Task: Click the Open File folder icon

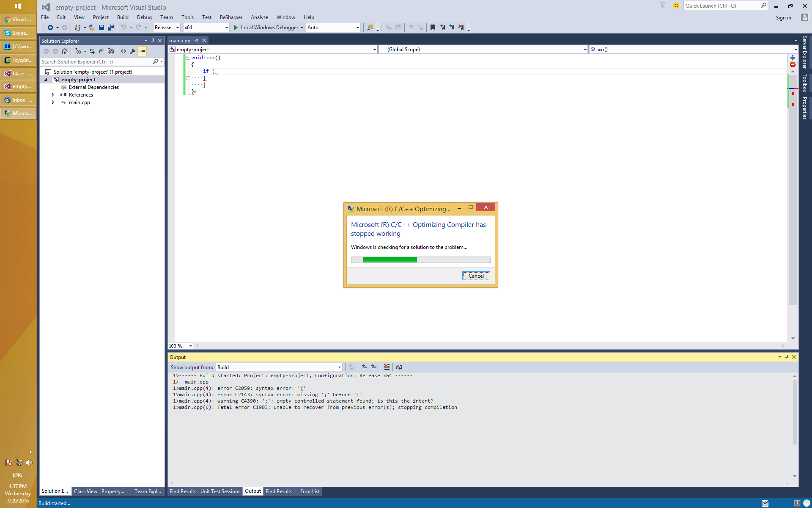Action: (92, 28)
